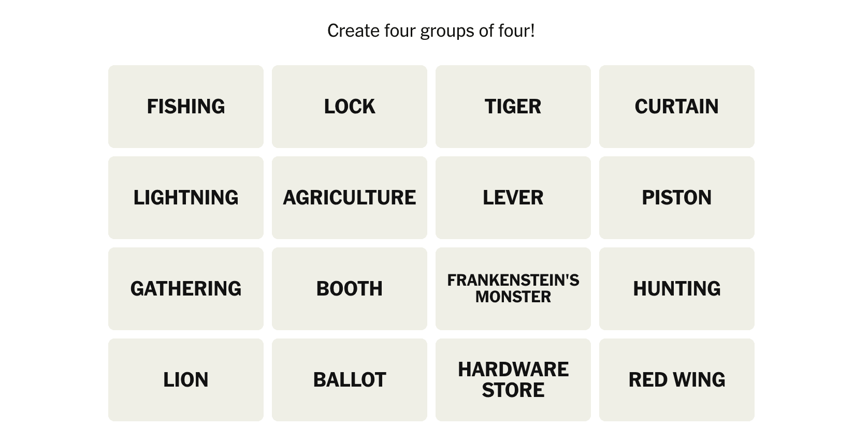Select the big cat tile beside LOCK

tap(513, 107)
